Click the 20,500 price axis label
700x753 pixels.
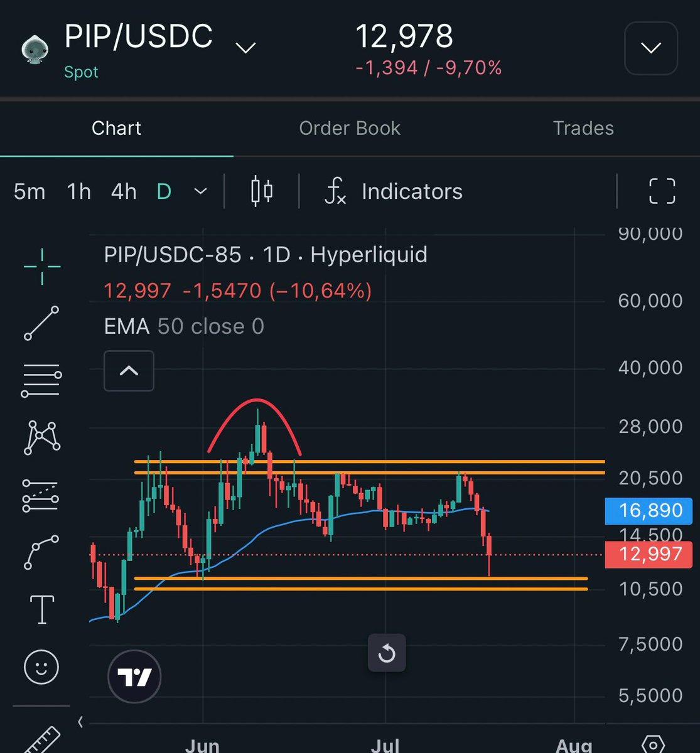(650, 478)
